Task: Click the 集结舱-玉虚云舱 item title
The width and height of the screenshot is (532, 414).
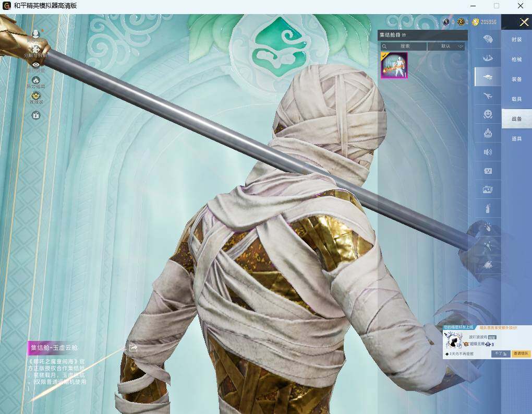Action: coord(54,348)
